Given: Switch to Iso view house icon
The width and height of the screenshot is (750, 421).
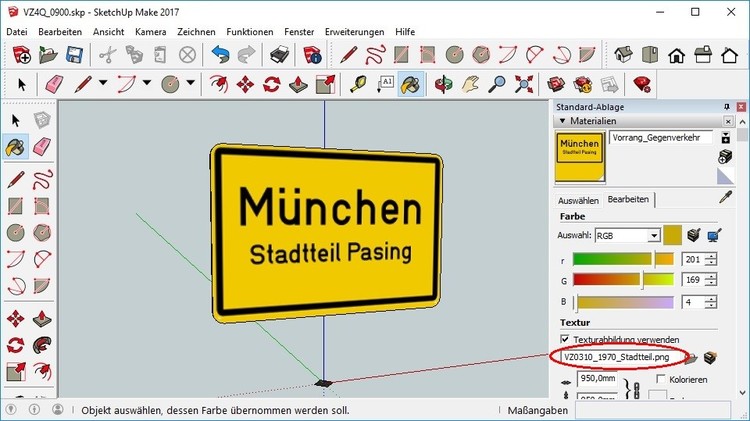Looking at the screenshot, I should point(623,55).
